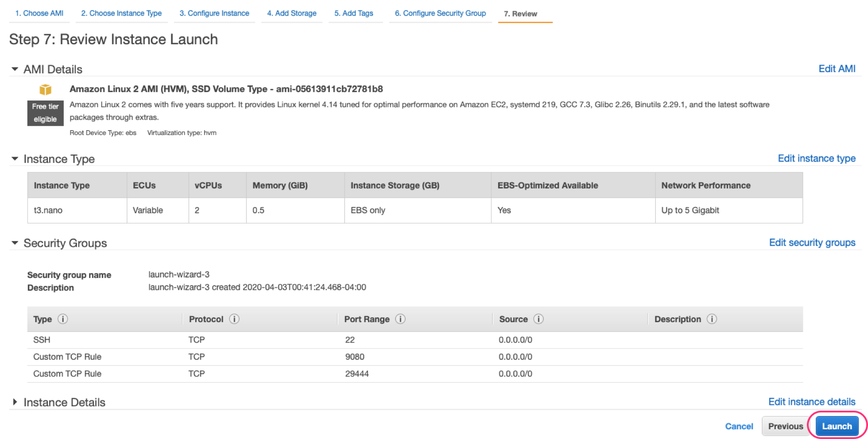Viewport: 868px width, 439px height.
Task: Click the Port Range info icon
Action: coord(400,319)
